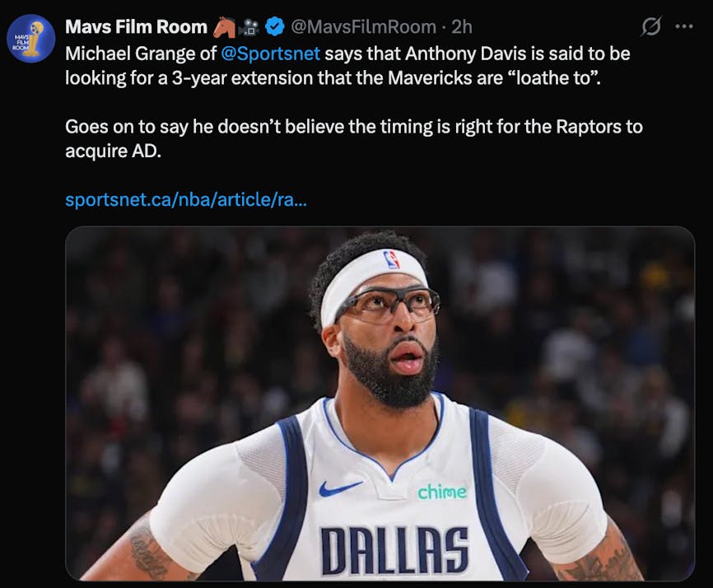Click the Nike swoosh on the jersey

click(x=341, y=488)
